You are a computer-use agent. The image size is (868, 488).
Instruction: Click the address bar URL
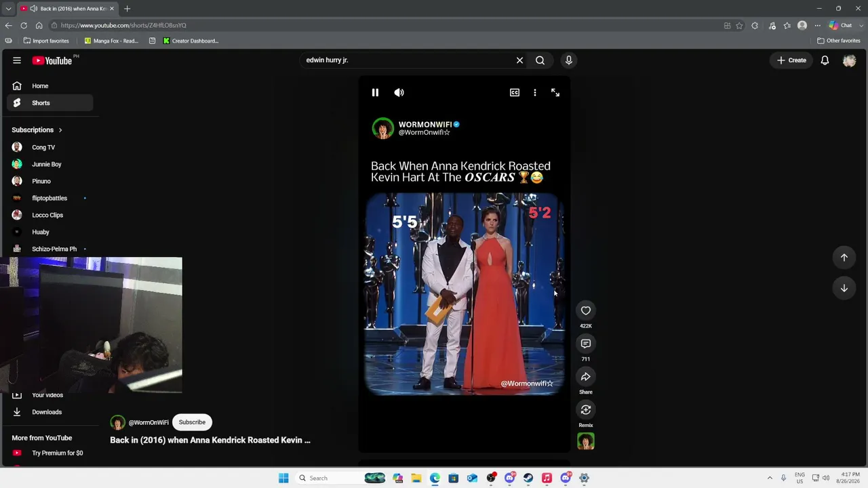pyautogui.click(x=123, y=26)
